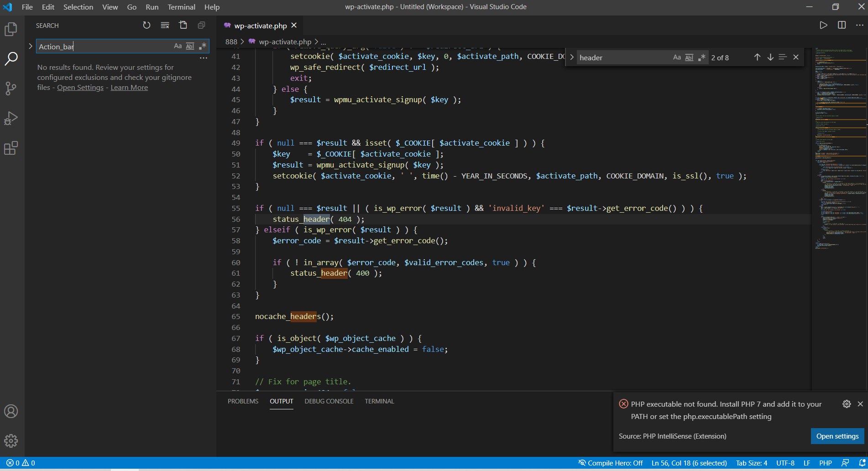
Task: Click Open settings in PHP notification
Action: tap(837, 436)
